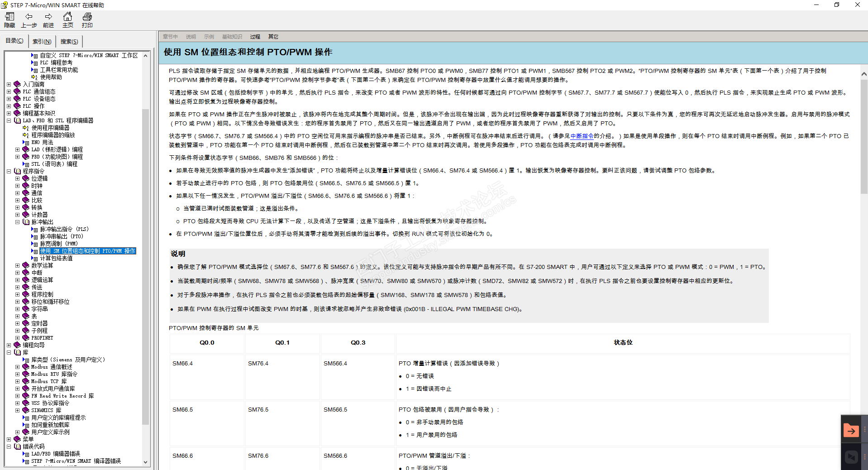
Task: Click the Q0.1 column header
Action: (282, 343)
